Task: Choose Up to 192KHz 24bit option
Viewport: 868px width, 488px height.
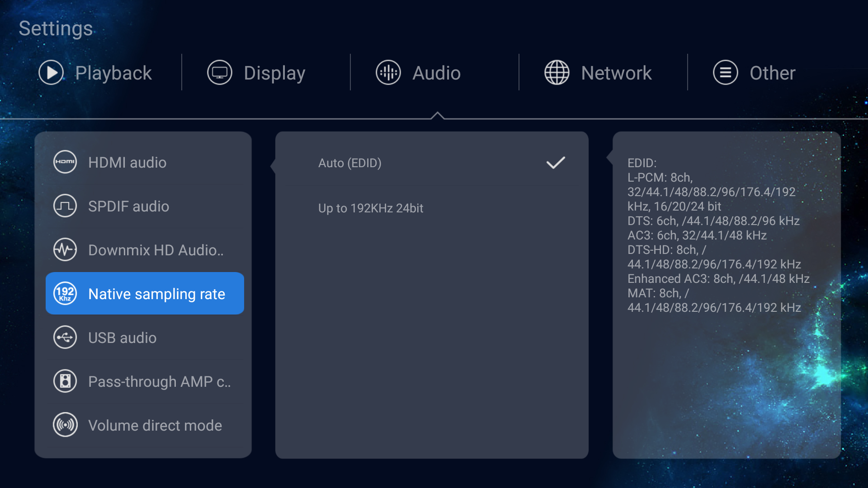Action: click(432, 208)
